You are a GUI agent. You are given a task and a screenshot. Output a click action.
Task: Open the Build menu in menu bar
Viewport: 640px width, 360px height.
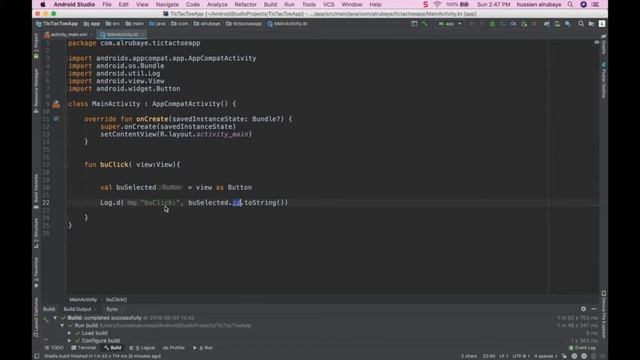click(x=270, y=4)
